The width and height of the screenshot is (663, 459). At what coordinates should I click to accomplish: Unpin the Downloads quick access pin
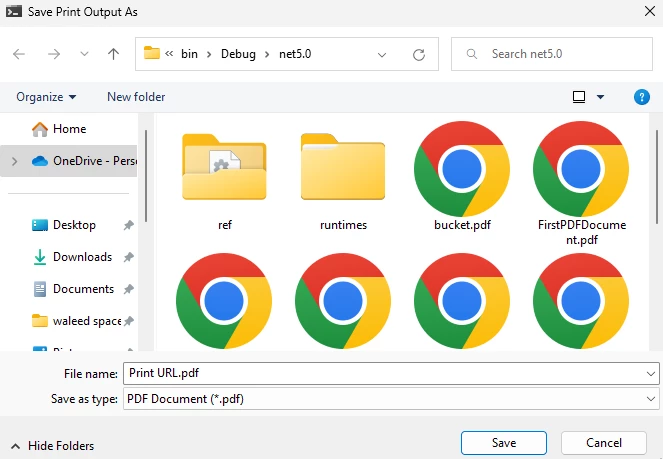click(x=129, y=257)
